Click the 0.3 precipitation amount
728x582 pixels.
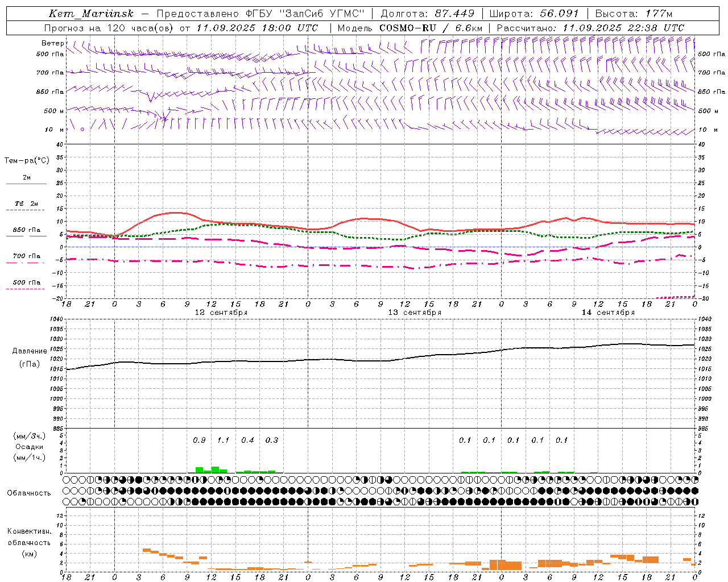[x=272, y=440]
